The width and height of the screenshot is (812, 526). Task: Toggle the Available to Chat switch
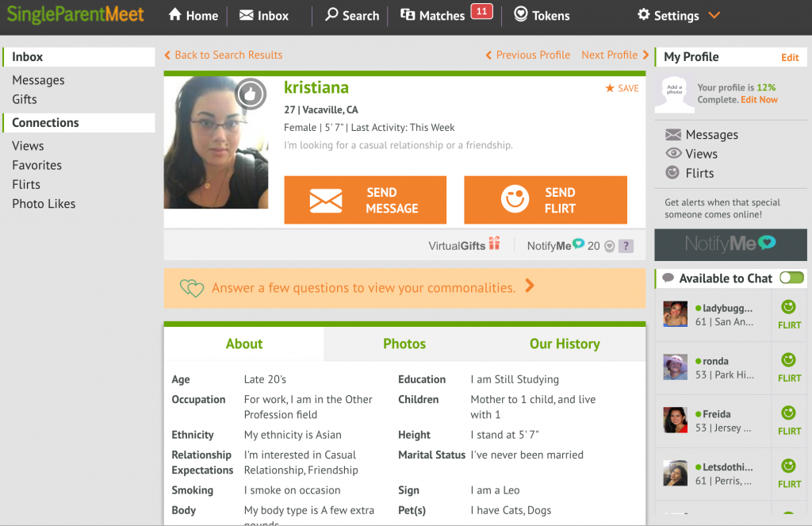(792, 278)
